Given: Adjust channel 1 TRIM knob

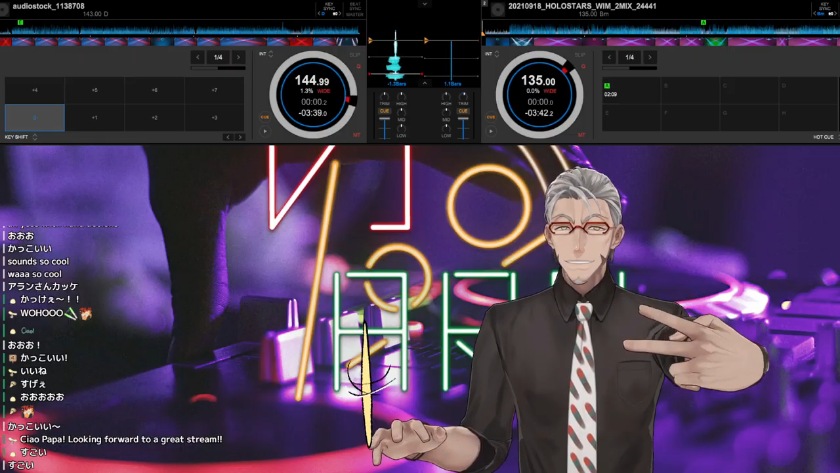Looking at the screenshot, I should tap(384, 96).
